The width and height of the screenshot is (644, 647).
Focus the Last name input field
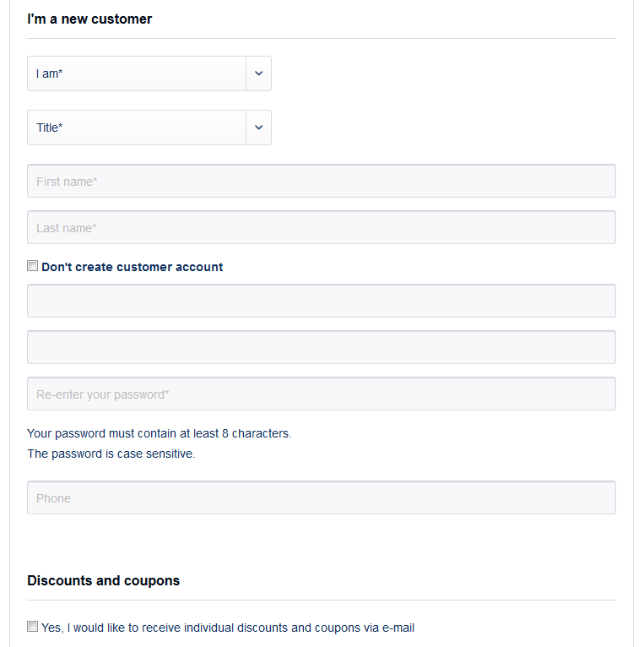(x=322, y=227)
